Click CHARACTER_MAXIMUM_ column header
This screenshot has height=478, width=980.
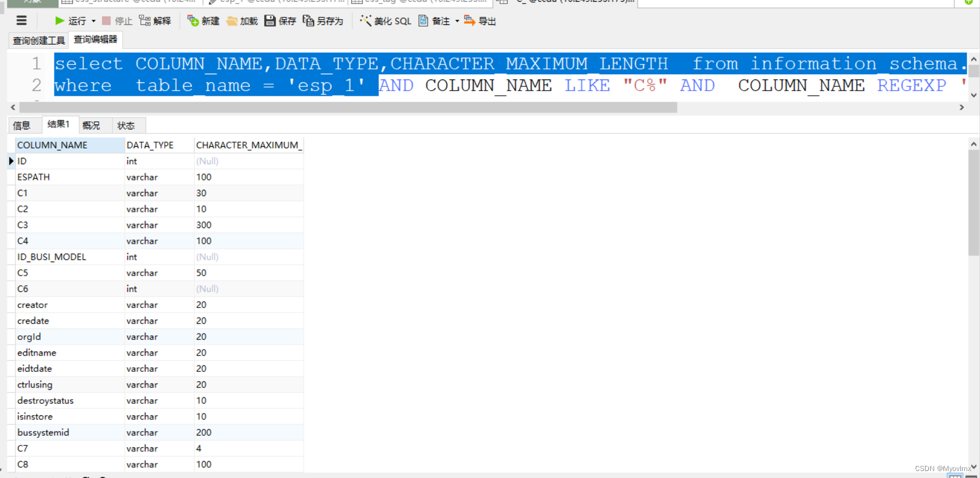point(249,145)
